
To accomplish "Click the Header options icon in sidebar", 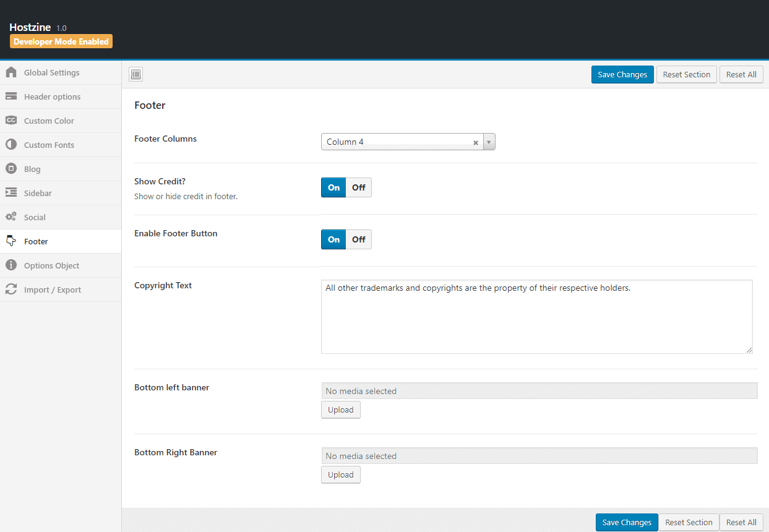I will 11,97.
